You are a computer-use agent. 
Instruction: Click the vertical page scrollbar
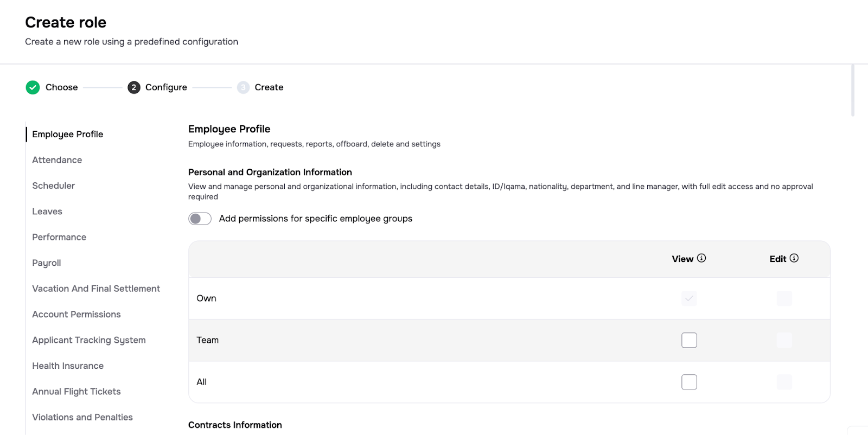853,91
